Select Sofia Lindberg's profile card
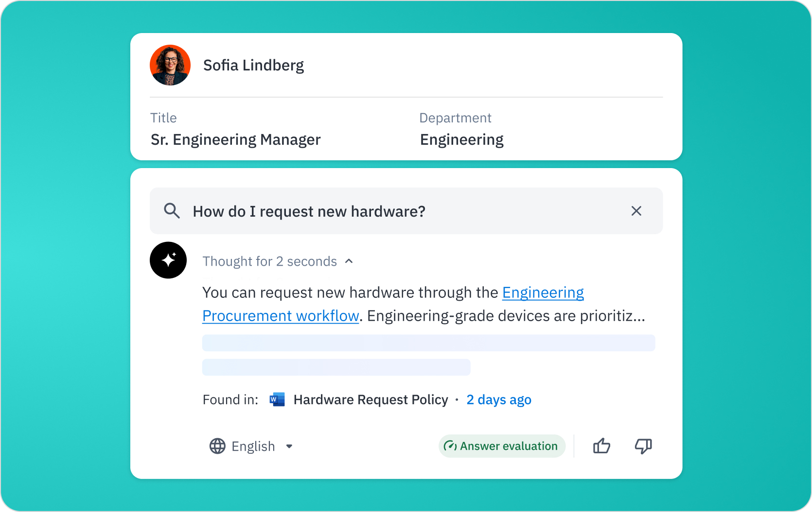 point(406,97)
